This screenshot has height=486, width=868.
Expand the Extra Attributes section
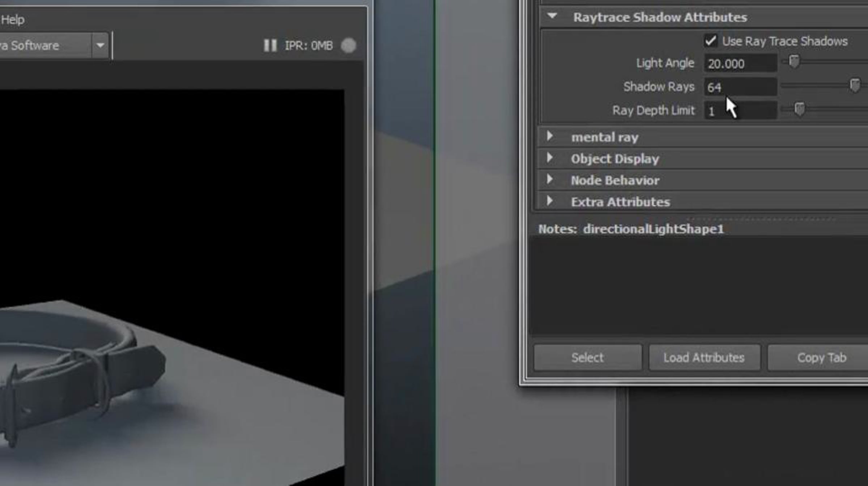click(550, 201)
